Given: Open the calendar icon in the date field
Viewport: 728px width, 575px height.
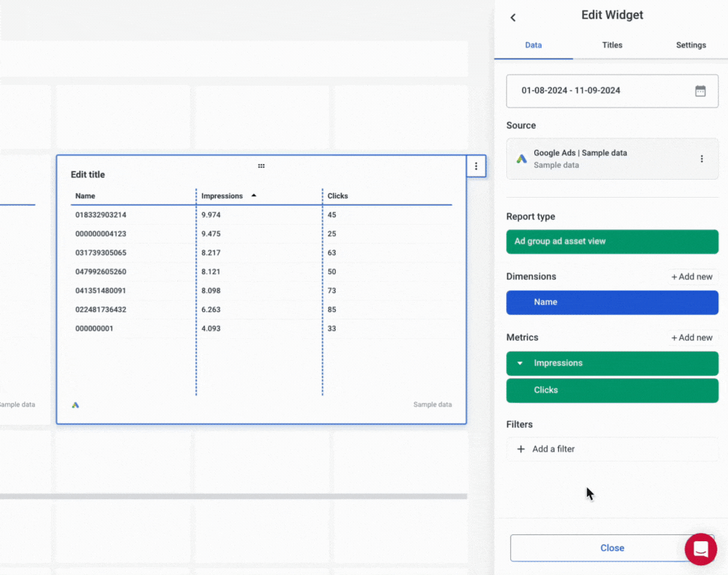Looking at the screenshot, I should (x=700, y=90).
